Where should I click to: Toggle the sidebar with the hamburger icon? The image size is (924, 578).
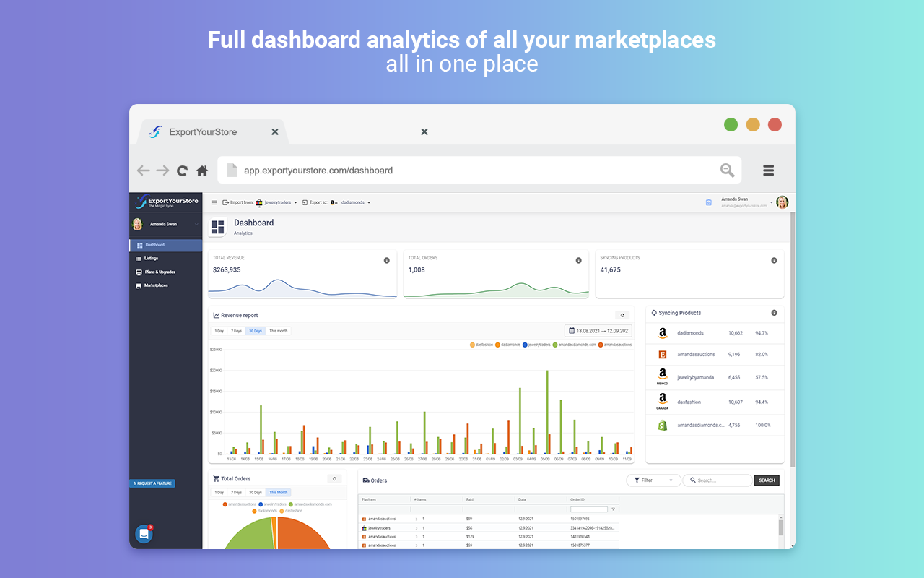[214, 203]
